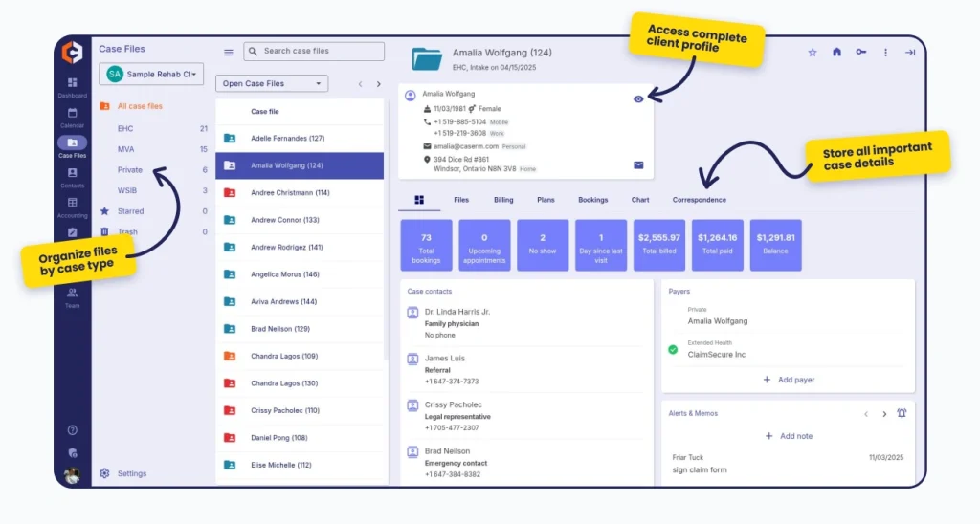Screen dimensions: 980x524
Task: Click the home icon in the case header
Action: coord(836,52)
